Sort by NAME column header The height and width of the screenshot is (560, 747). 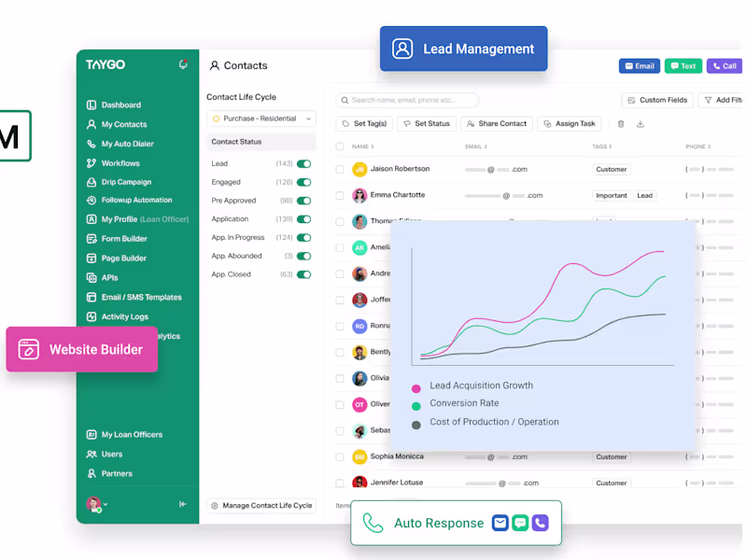362,147
